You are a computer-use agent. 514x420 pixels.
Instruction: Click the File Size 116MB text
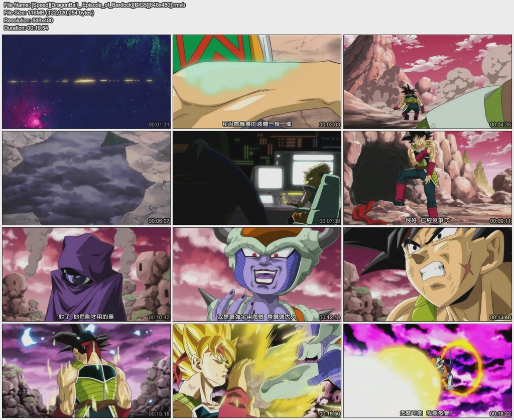click(x=49, y=13)
